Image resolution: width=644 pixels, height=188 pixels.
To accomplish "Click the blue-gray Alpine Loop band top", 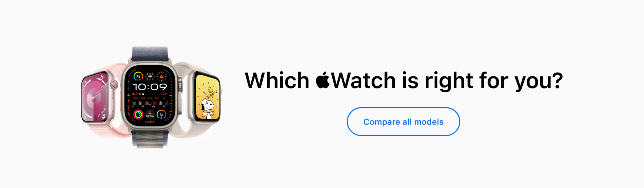I will (150, 54).
